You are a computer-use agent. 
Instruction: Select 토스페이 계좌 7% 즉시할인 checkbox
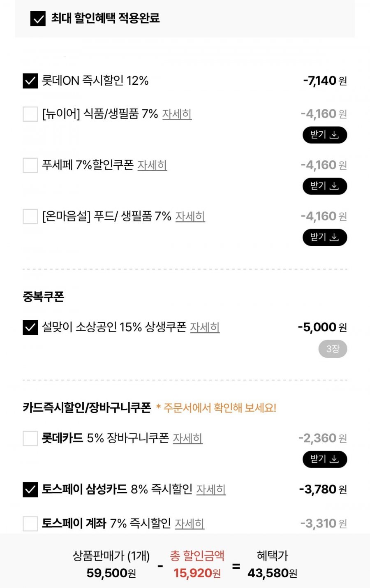click(x=30, y=523)
